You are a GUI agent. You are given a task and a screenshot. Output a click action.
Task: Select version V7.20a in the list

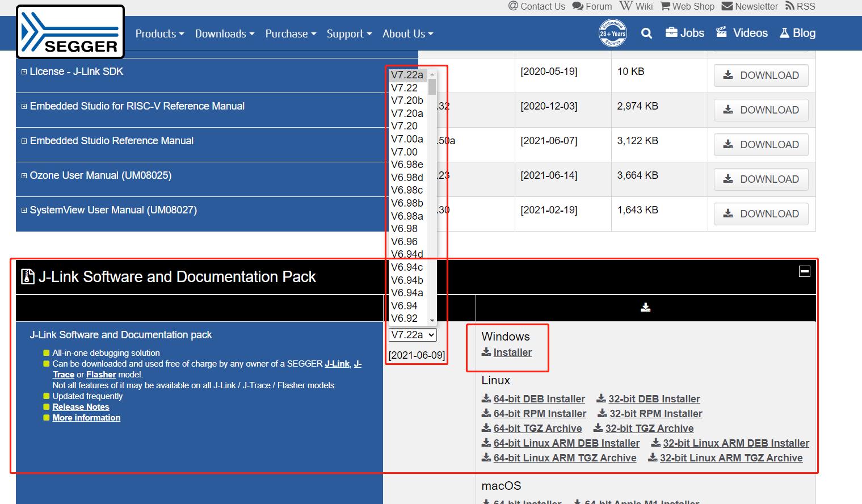pos(407,114)
